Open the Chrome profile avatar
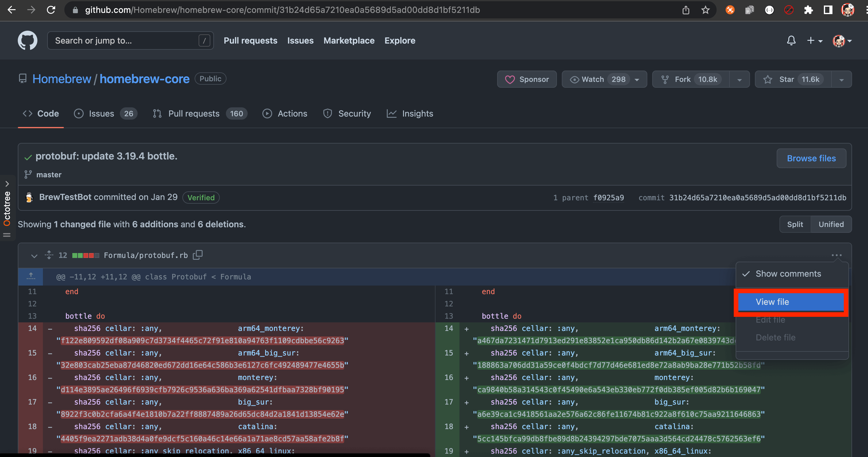This screenshot has height=457, width=868. pyautogui.click(x=847, y=10)
